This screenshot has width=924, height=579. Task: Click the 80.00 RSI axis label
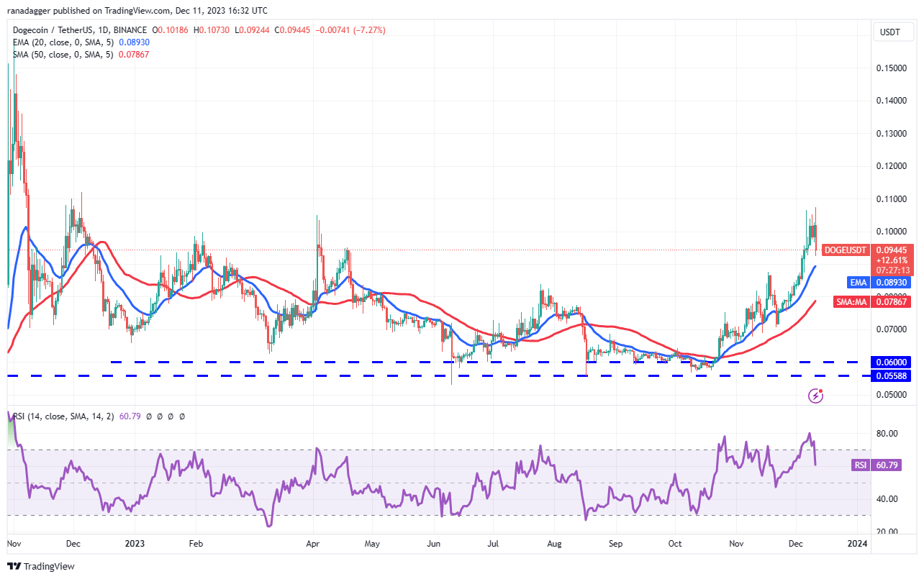coord(886,434)
